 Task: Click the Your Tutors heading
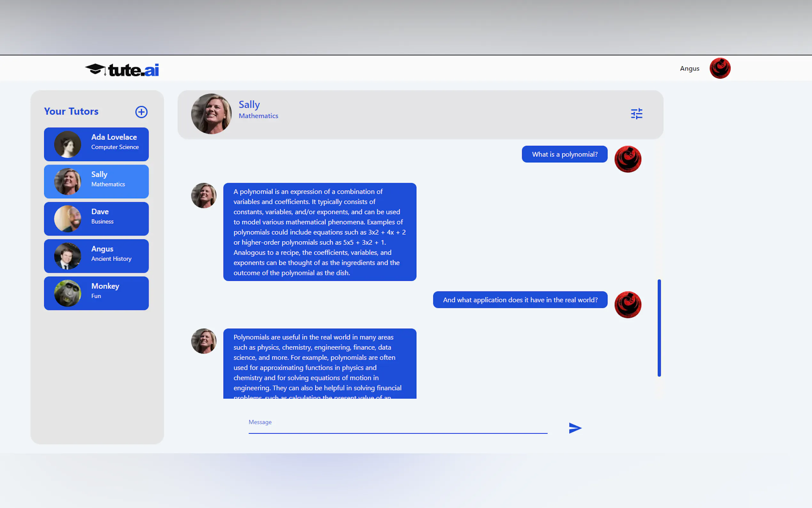[71, 111]
